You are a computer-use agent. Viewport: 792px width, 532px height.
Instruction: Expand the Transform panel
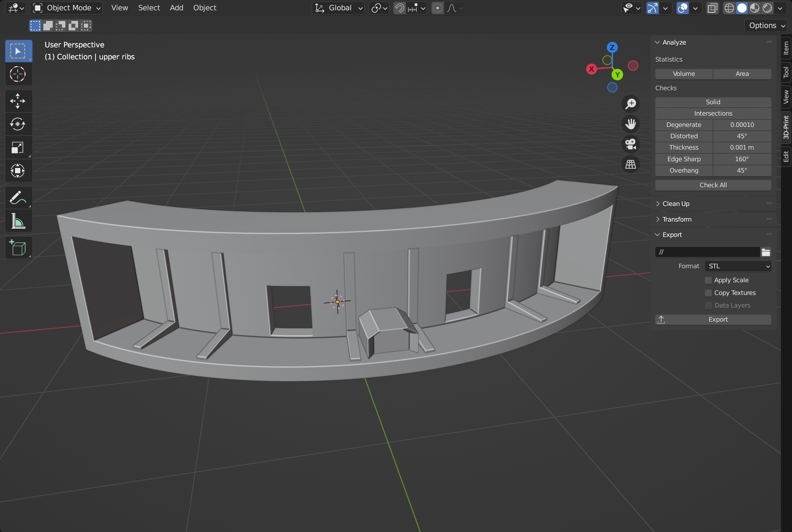(657, 219)
